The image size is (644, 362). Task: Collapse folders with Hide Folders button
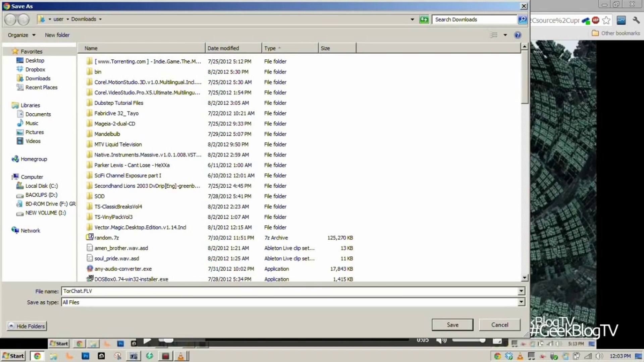pos(27,326)
